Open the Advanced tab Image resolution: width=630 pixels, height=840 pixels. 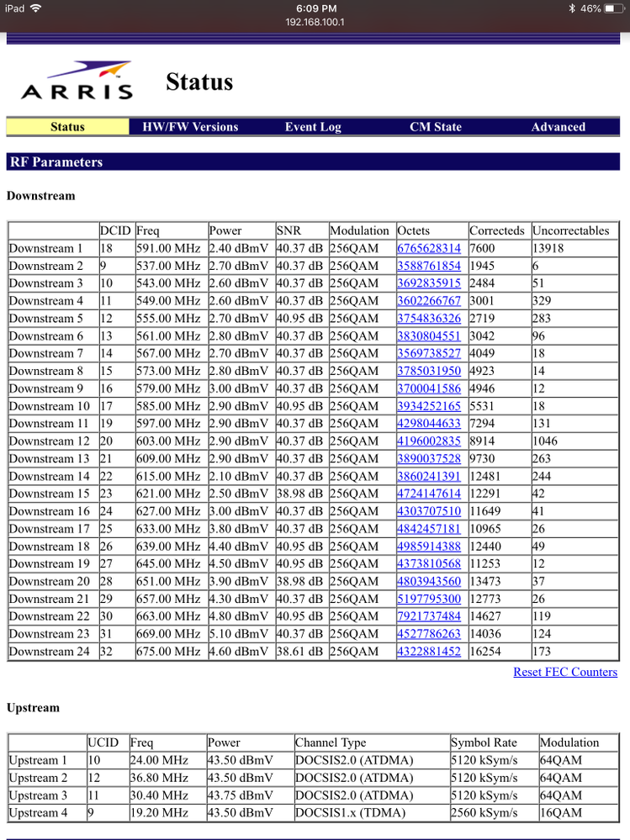click(559, 127)
